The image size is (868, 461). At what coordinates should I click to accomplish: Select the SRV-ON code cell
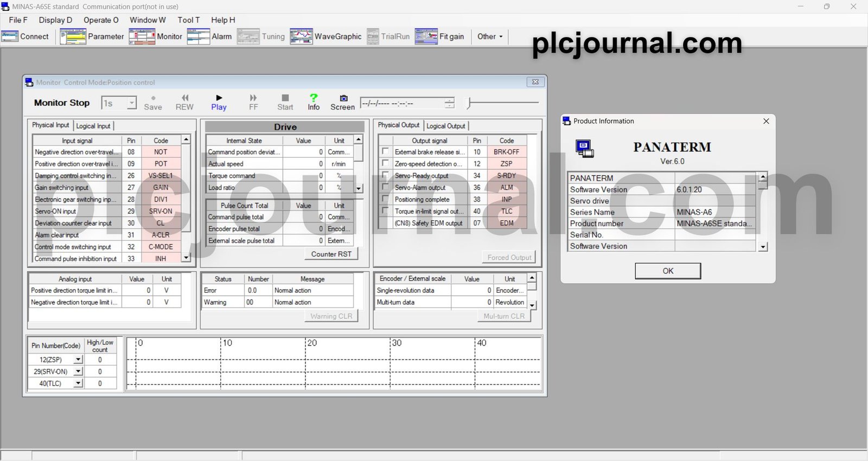click(x=161, y=211)
